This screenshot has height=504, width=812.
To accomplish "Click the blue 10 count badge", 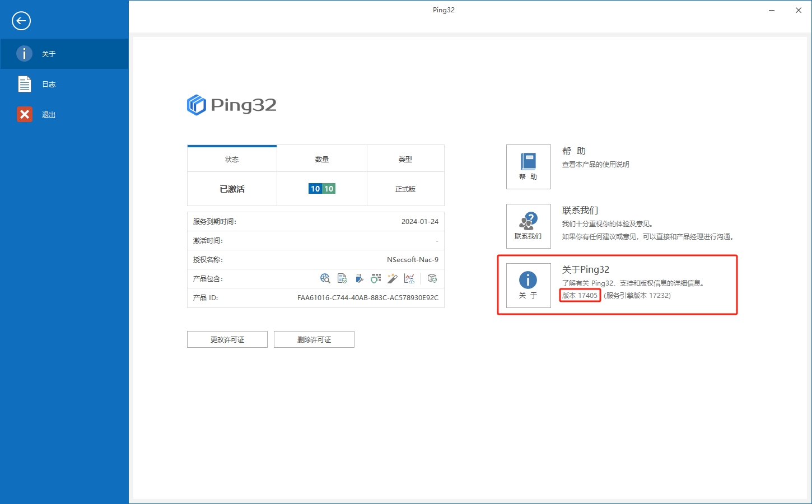I will 315,189.
